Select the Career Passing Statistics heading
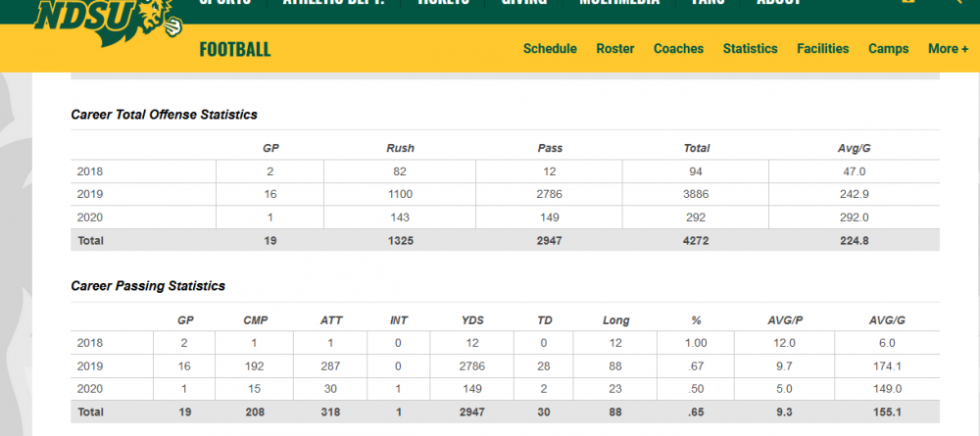The width and height of the screenshot is (980, 436). (x=148, y=286)
